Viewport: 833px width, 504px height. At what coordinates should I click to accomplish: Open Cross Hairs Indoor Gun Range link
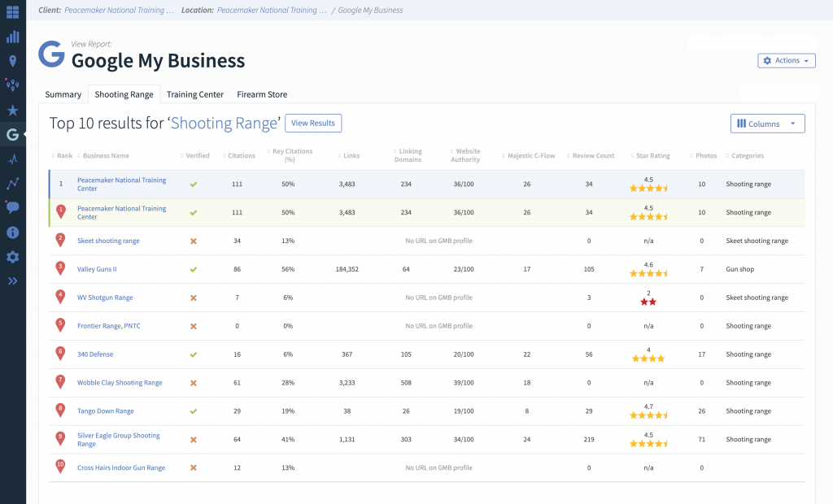pyautogui.click(x=121, y=468)
